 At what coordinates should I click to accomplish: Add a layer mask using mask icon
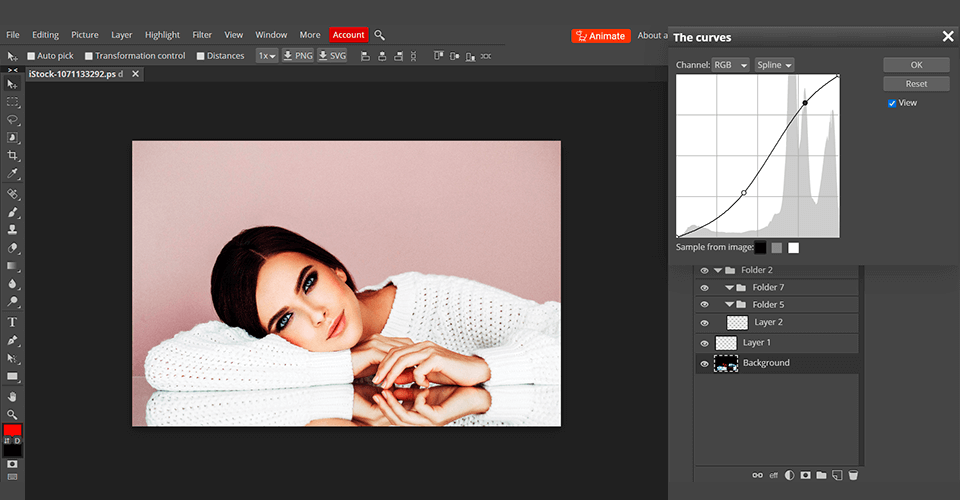click(805, 475)
